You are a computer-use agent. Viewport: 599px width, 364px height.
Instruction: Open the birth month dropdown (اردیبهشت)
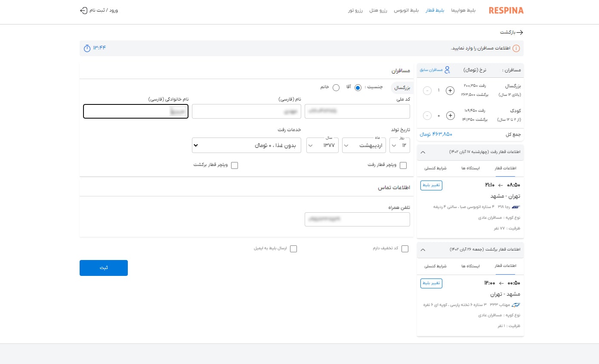[364, 145]
